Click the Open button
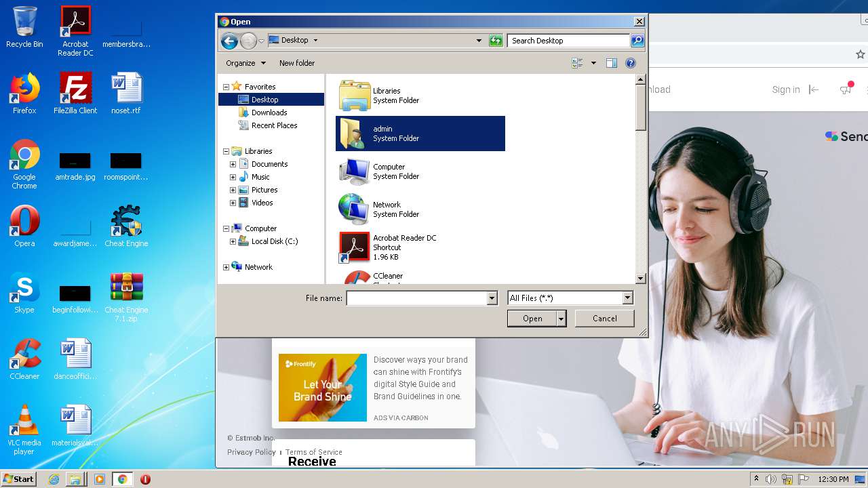This screenshot has width=868, height=488. click(532, 319)
